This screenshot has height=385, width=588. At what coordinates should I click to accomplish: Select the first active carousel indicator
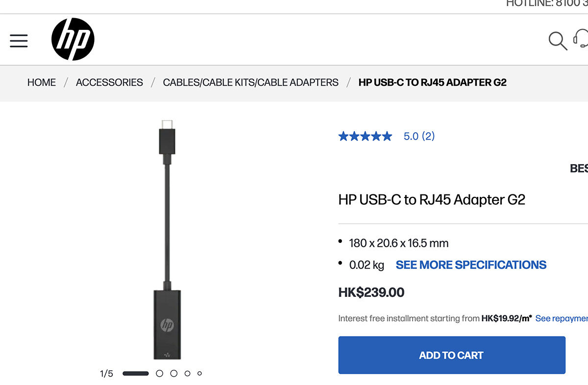click(x=135, y=373)
